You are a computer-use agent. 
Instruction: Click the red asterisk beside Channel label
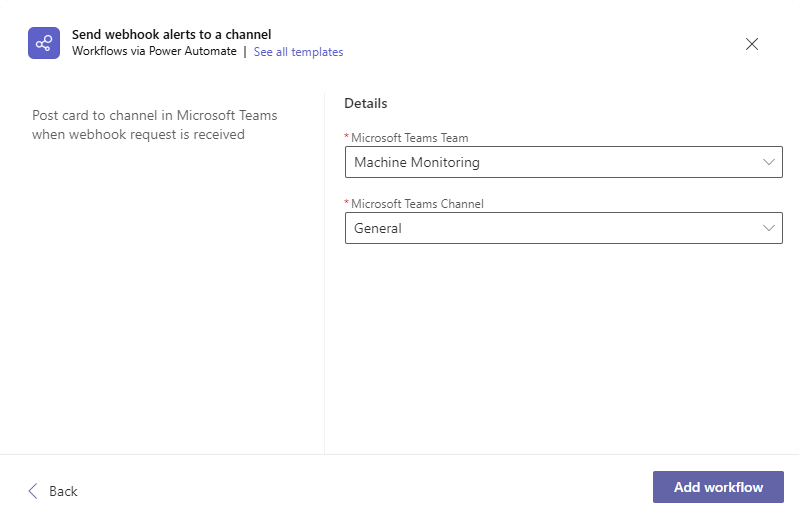click(347, 202)
